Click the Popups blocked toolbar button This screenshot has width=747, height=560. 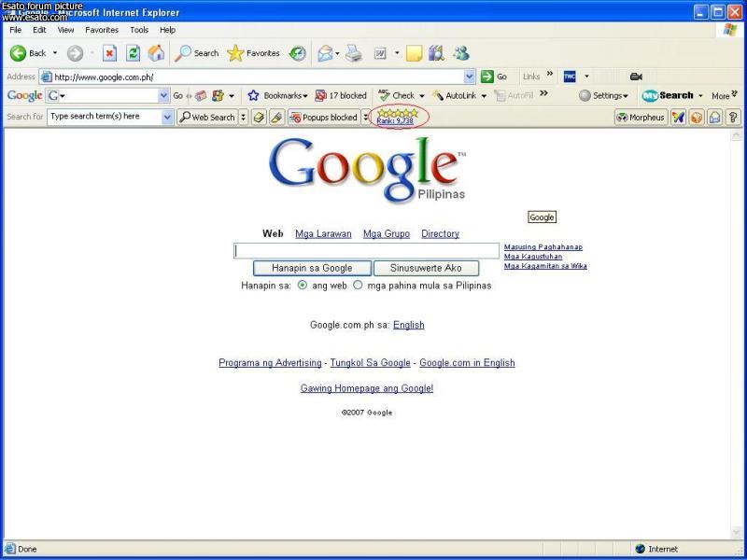click(x=324, y=118)
